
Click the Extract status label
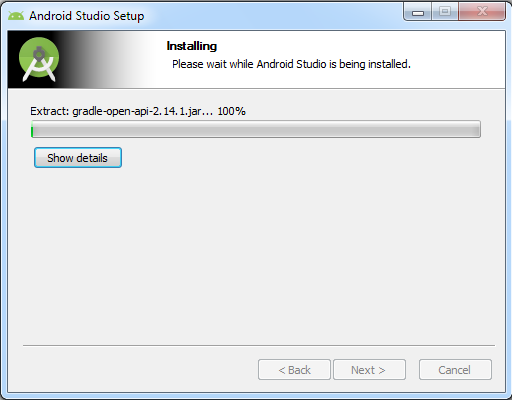[x=138, y=111]
